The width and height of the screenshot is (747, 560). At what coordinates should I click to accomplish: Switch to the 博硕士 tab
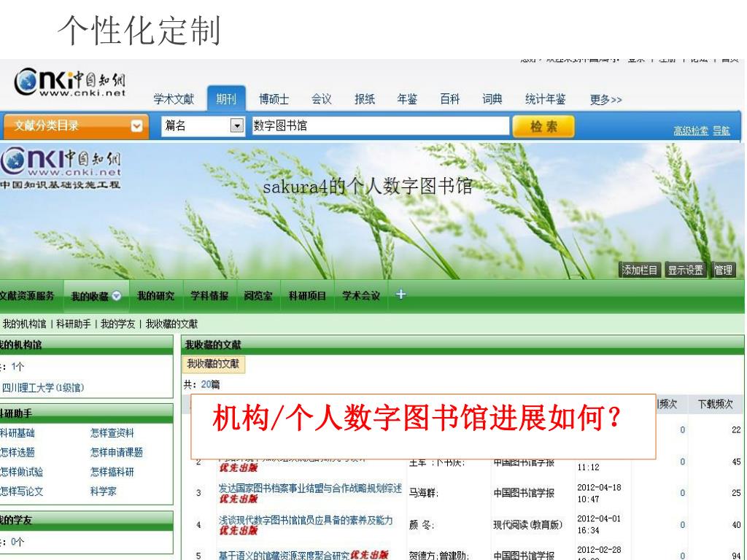click(274, 99)
